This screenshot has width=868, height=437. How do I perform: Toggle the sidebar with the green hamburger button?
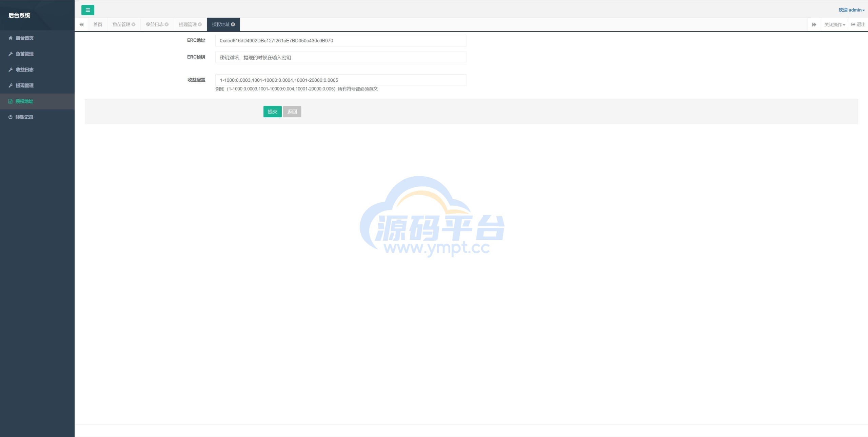88,10
